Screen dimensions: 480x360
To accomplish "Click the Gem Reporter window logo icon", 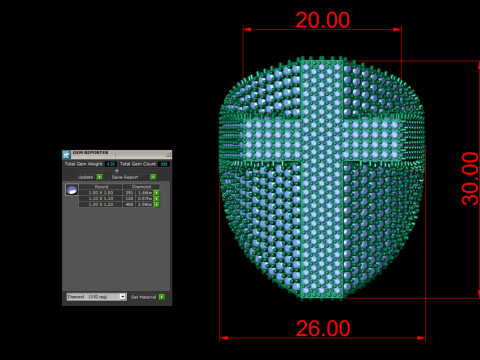I will pos(66,154).
